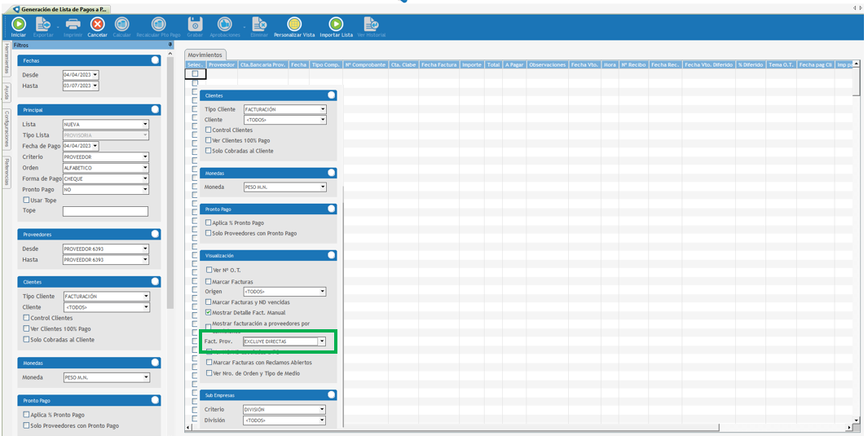Open the Fecha de Pago date dropdown

[95, 146]
